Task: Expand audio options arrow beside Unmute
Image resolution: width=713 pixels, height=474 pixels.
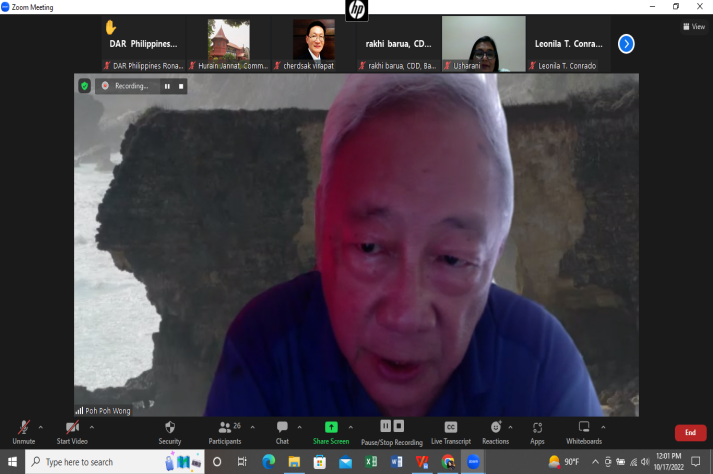Action: (40, 426)
